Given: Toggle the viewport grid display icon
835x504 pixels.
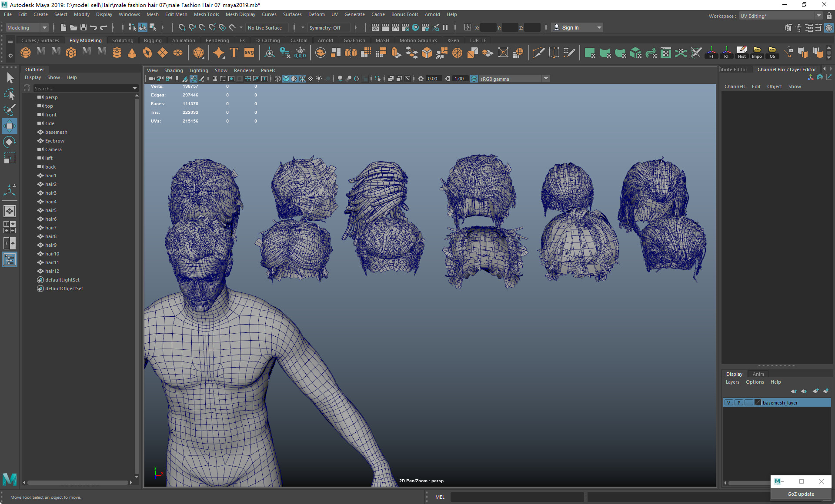Looking at the screenshot, I should [x=215, y=79].
